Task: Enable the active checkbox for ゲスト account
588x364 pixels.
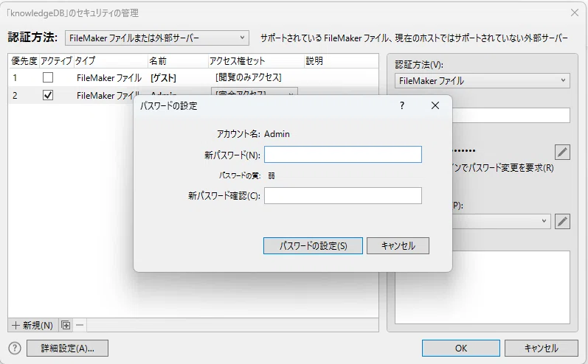Action: point(48,77)
